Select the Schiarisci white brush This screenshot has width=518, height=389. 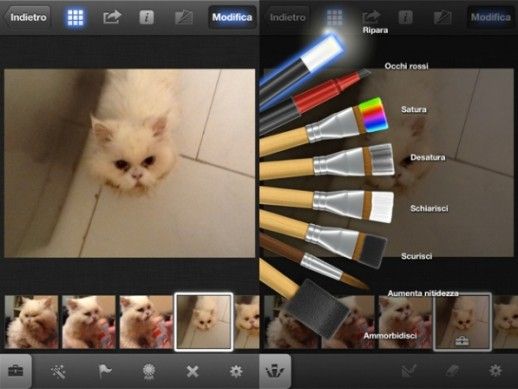(328, 203)
